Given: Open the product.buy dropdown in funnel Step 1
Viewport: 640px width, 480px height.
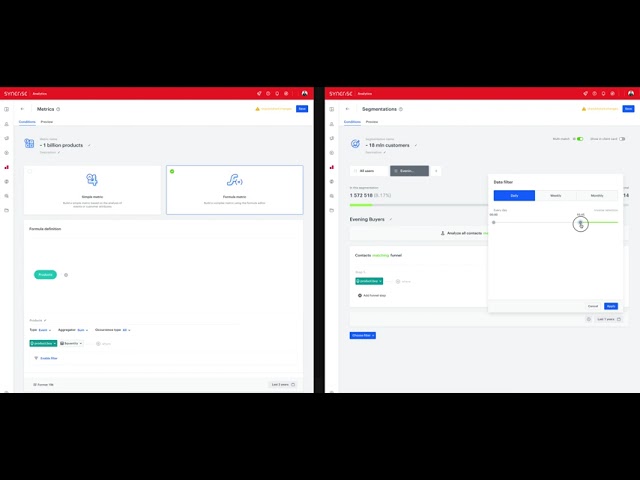Looking at the screenshot, I should (369, 281).
